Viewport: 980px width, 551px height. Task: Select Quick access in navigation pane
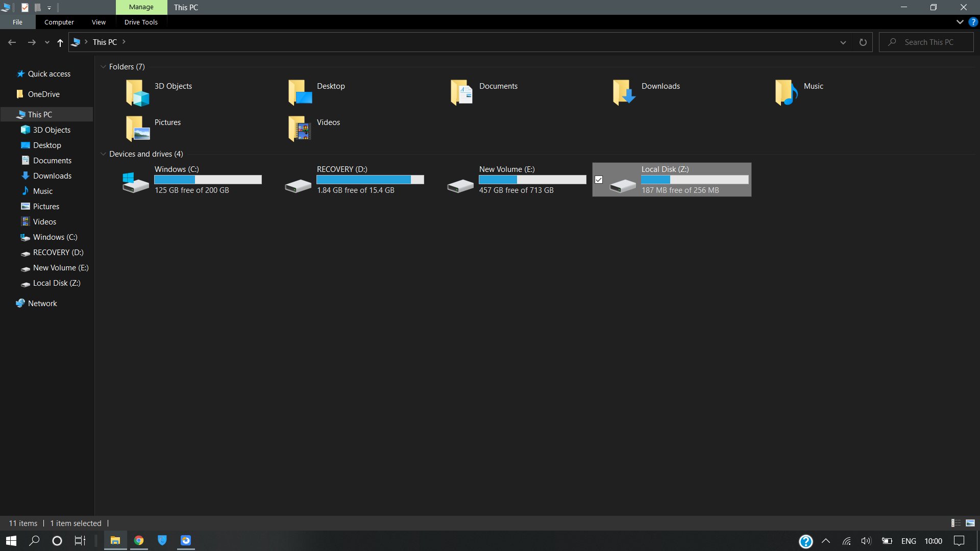(x=49, y=74)
